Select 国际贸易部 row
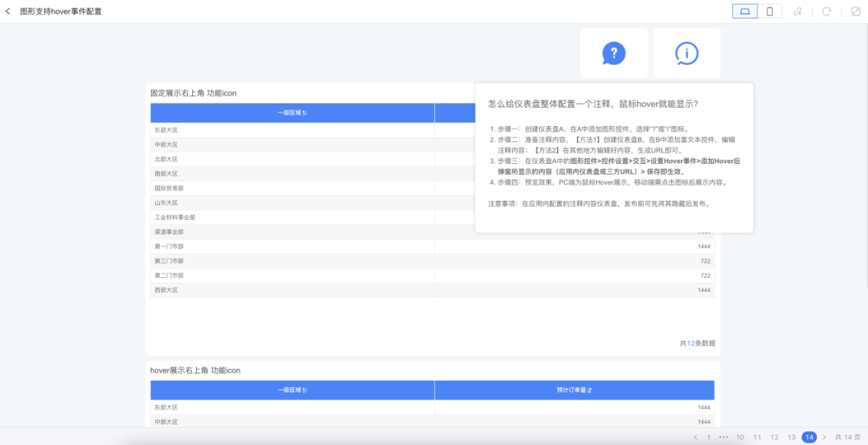The width and height of the screenshot is (868, 445). coord(432,188)
